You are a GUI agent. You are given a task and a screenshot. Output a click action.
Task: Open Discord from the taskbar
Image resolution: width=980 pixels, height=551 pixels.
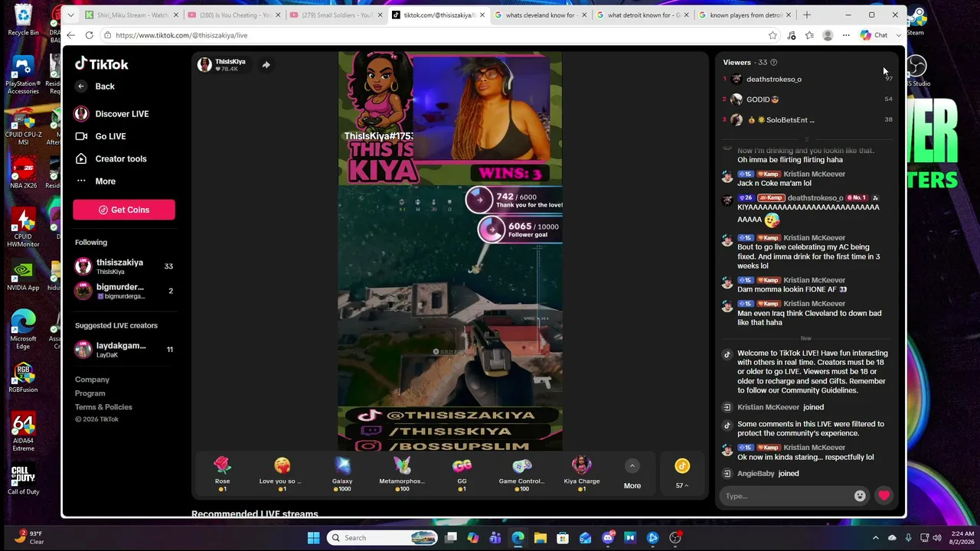[x=608, y=538]
